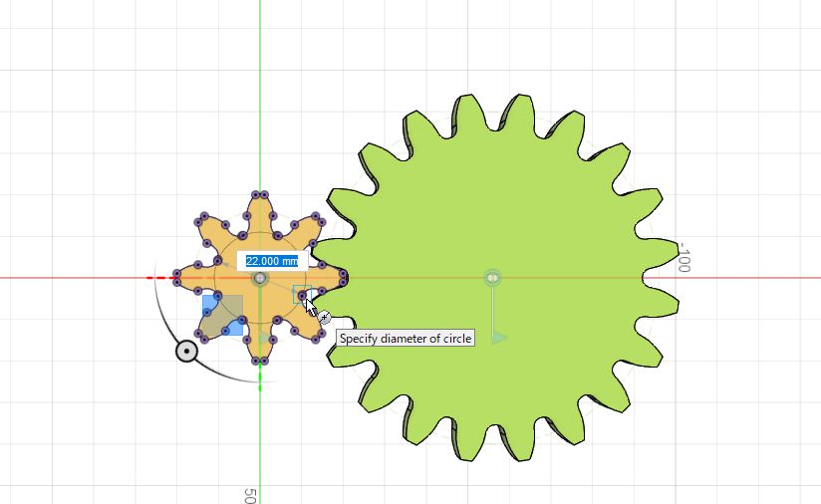Viewport: 821px width, 504px height.
Task: Select the orange small gear profile's upper tooth
Action: click(260, 213)
